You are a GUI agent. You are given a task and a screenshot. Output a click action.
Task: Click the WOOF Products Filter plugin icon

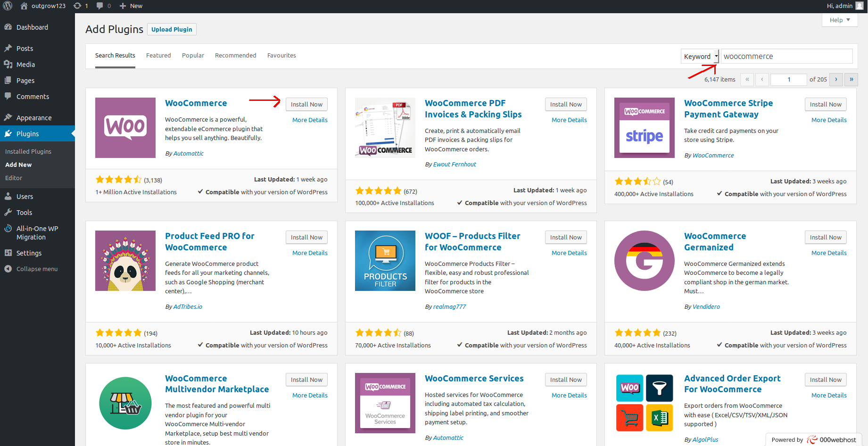click(385, 261)
